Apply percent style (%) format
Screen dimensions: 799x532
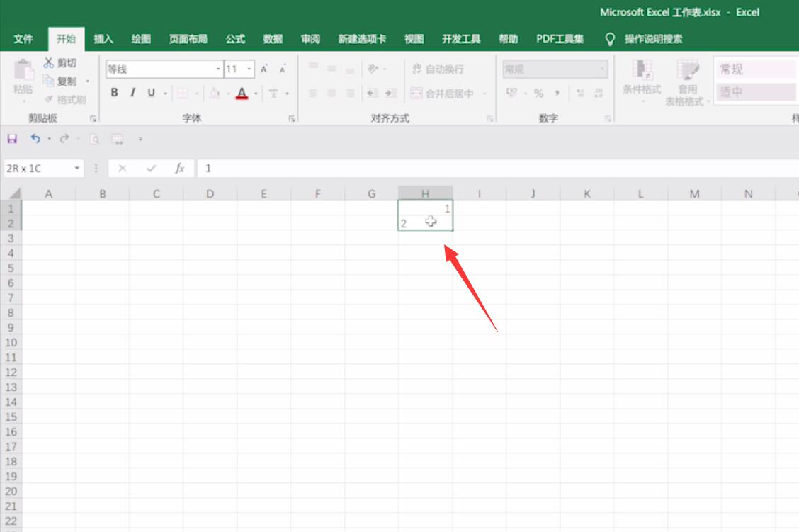point(538,93)
